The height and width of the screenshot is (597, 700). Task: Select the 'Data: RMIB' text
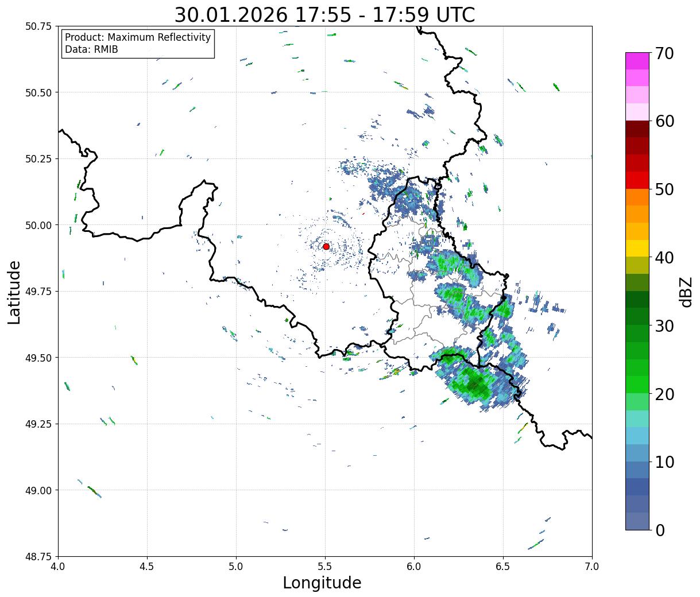[x=91, y=50]
